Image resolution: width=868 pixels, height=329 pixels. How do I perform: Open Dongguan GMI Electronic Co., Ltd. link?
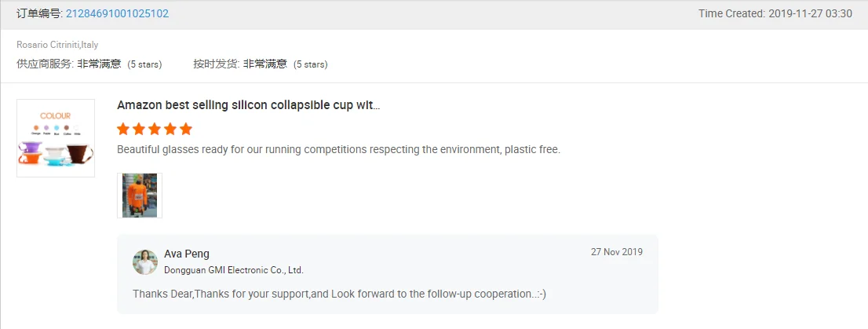(x=233, y=270)
